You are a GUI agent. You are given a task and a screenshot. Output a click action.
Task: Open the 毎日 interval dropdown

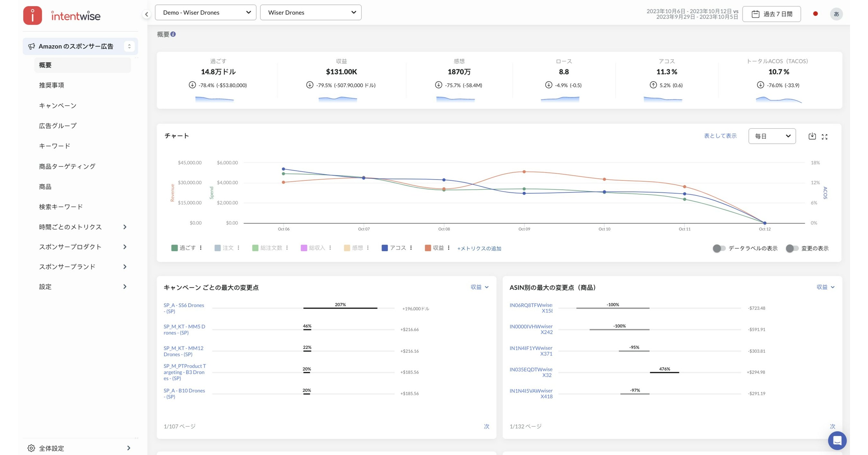[772, 136]
